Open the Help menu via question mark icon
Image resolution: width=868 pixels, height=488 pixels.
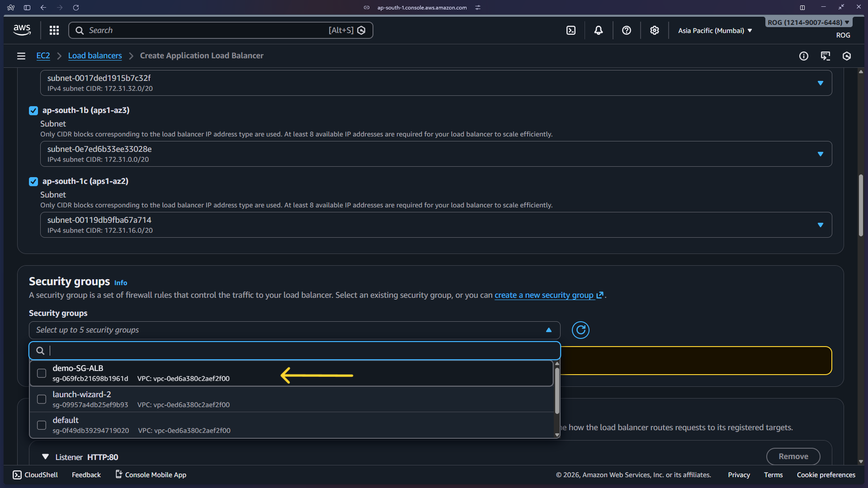(626, 30)
